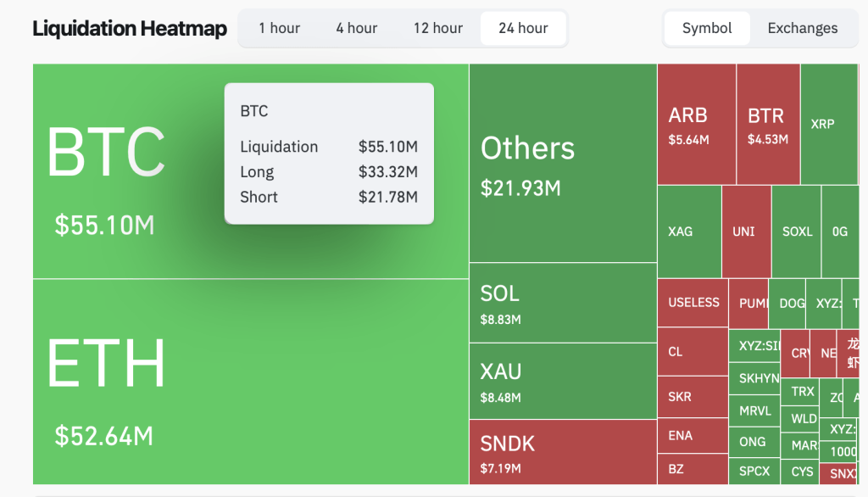Select the 24 hour timeframe tab
Viewport: 868px width, 497px height.
[523, 28]
